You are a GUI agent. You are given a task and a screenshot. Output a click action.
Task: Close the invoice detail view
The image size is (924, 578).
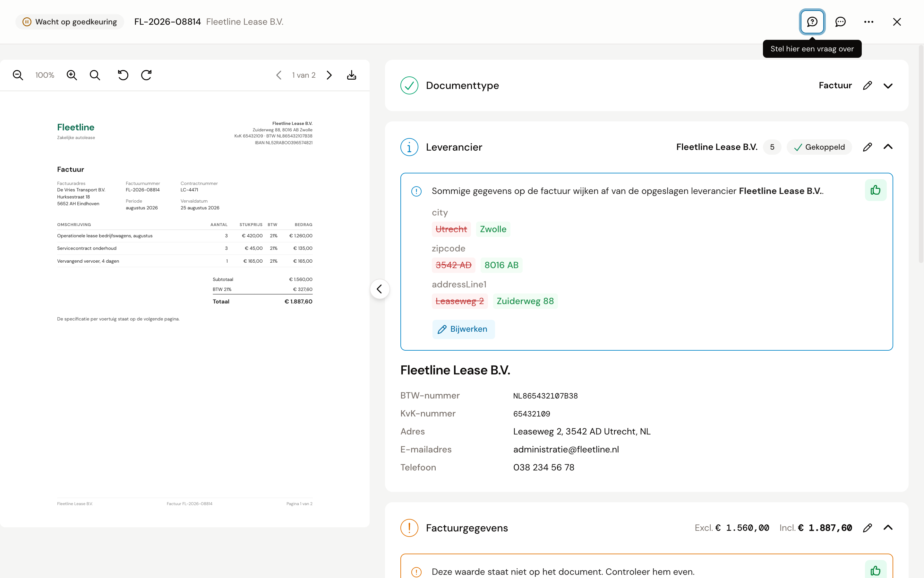click(897, 22)
